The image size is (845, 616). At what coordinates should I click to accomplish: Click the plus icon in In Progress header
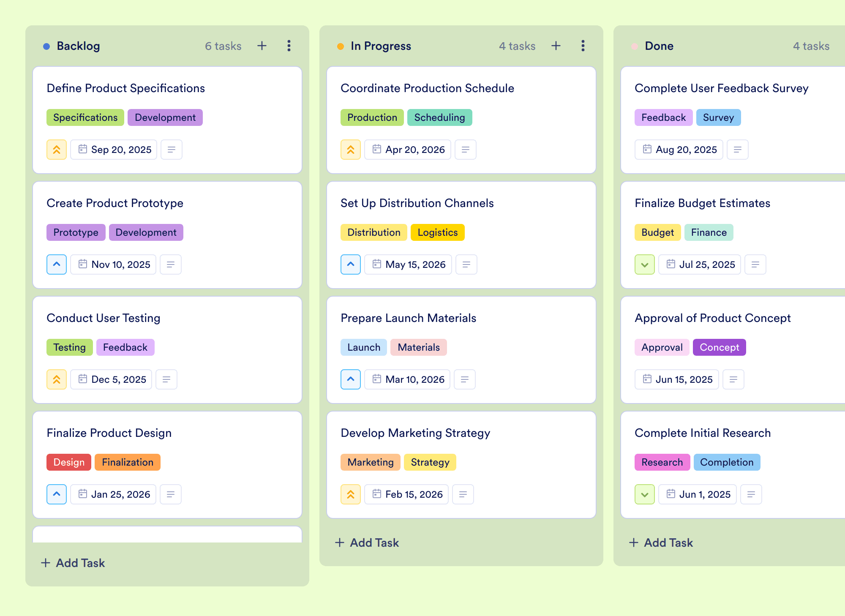pos(556,46)
